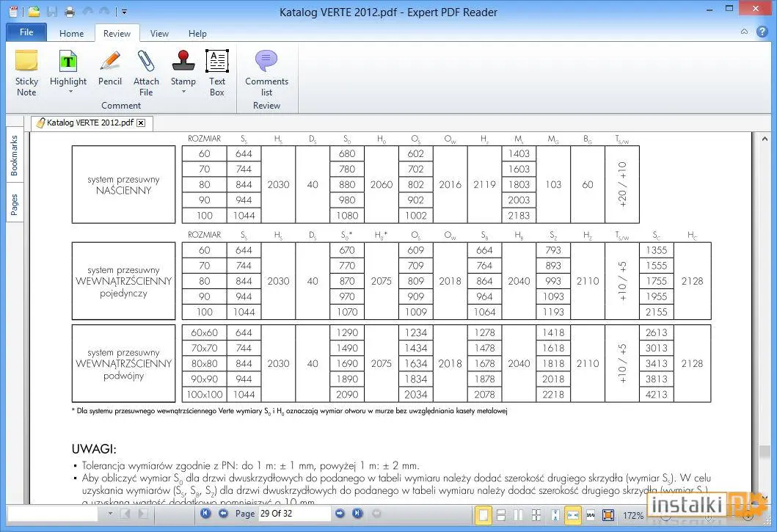Go to the next page

340,513
